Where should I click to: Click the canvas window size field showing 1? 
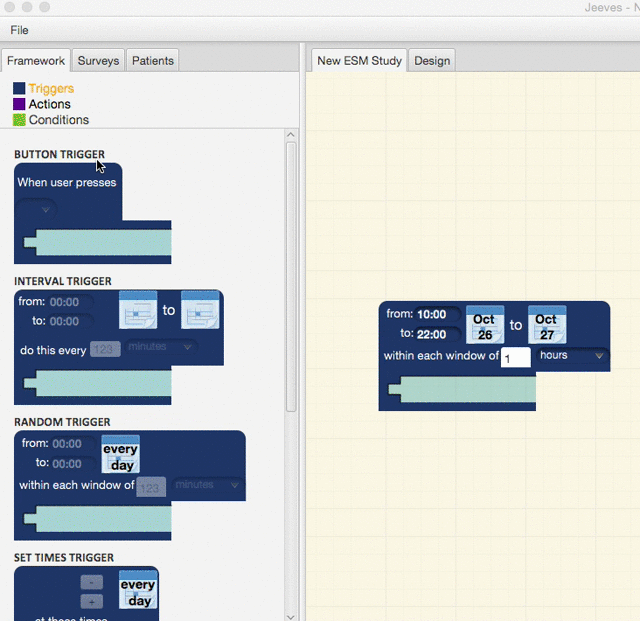coord(516,358)
